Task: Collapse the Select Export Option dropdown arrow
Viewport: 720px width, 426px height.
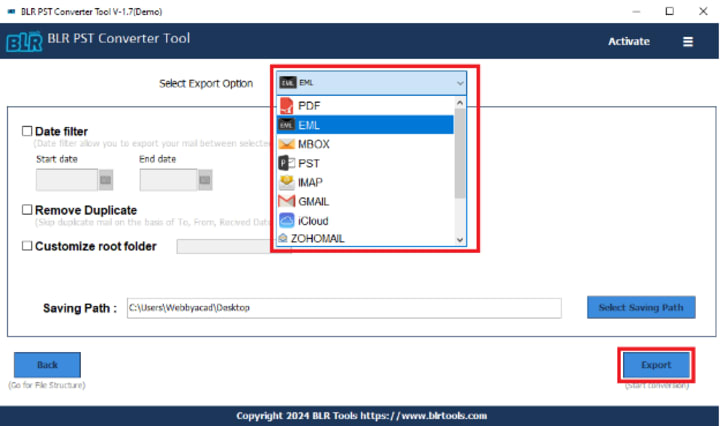Action: [x=460, y=83]
